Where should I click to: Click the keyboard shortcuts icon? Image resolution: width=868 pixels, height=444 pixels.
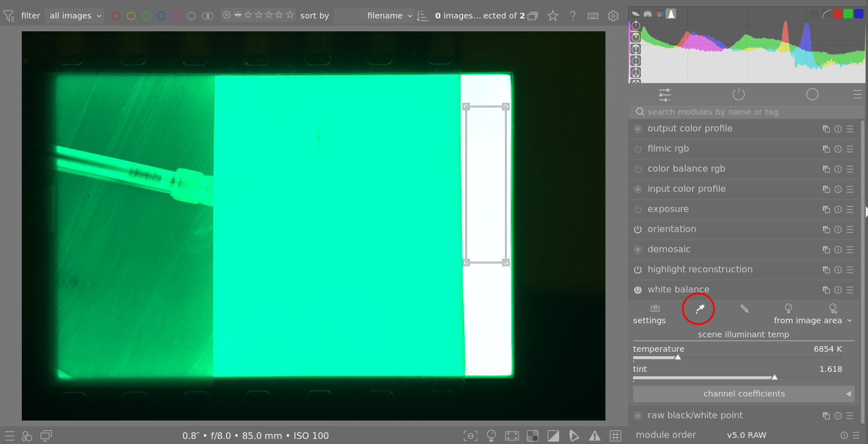[x=593, y=16]
